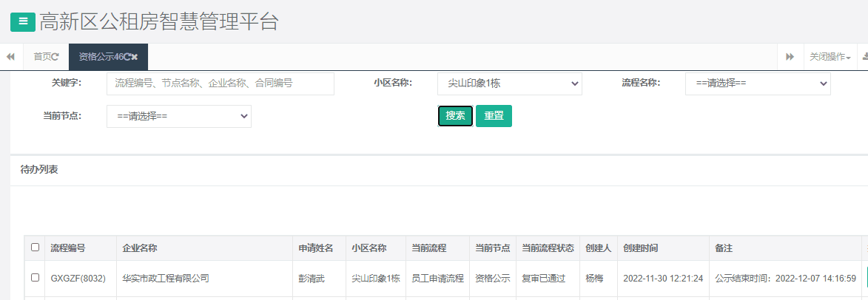Expand the 当前节点 select box
Image resolution: width=868 pixels, height=300 pixels.
pos(179,117)
